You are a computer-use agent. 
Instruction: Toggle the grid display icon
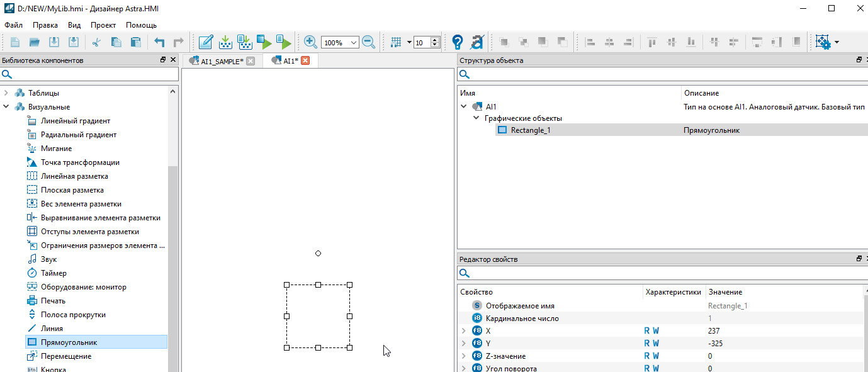(x=396, y=42)
